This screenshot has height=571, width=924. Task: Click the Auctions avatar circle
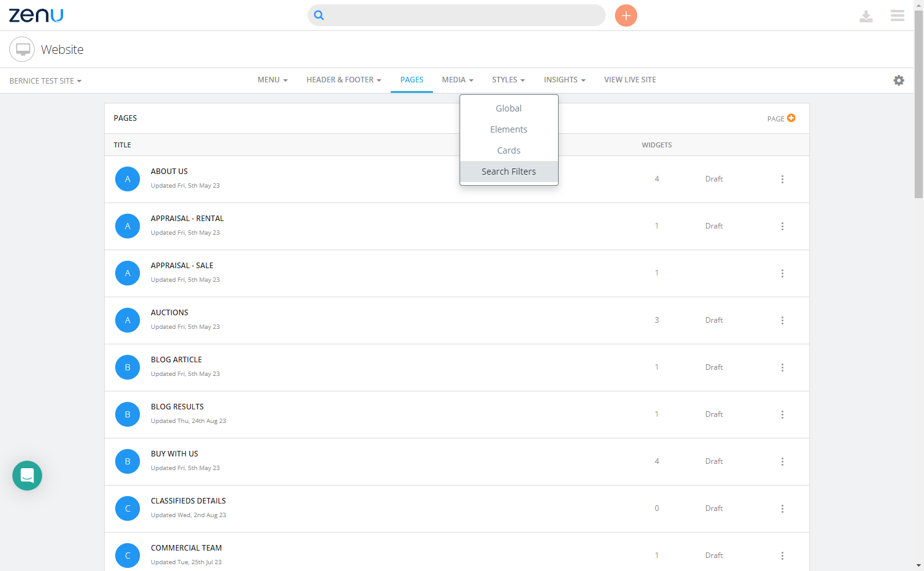point(128,320)
